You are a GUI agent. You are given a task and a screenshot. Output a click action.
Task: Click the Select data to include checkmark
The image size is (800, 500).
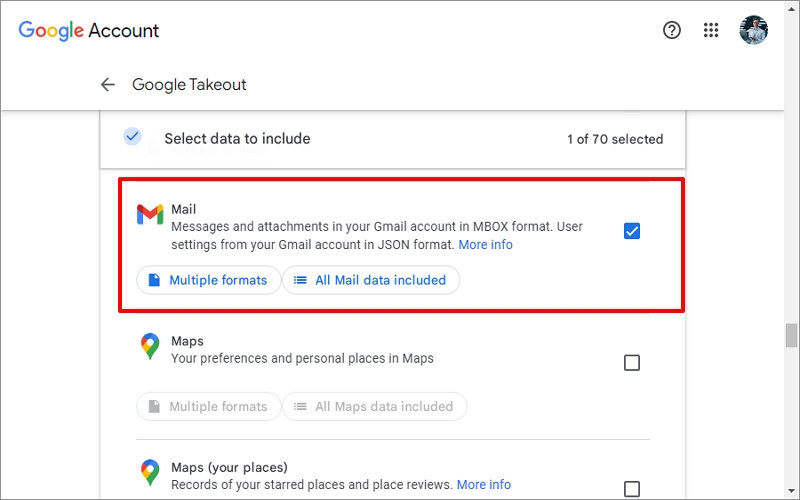tap(132, 136)
